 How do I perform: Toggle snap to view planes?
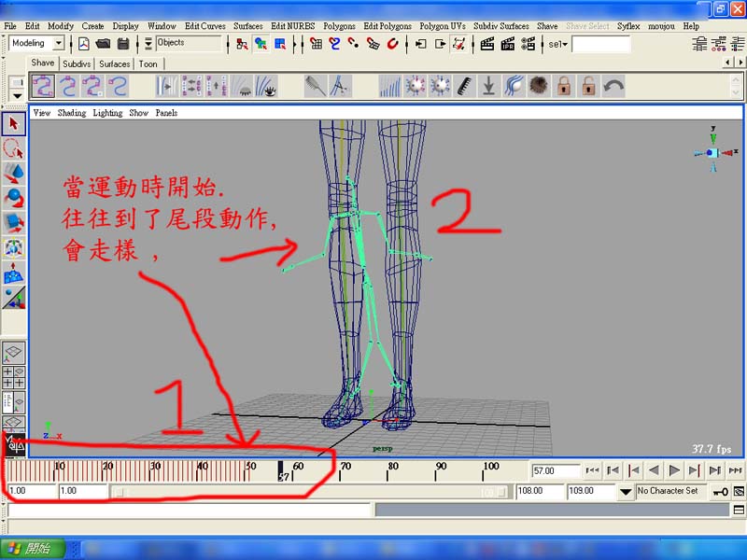pyautogui.click(x=373, y=44)
